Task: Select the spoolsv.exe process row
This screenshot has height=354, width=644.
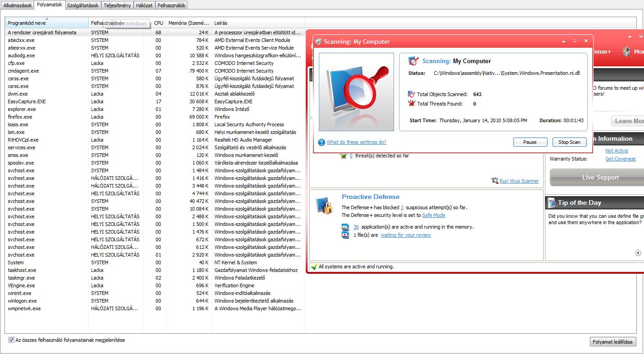Action: 155,163
